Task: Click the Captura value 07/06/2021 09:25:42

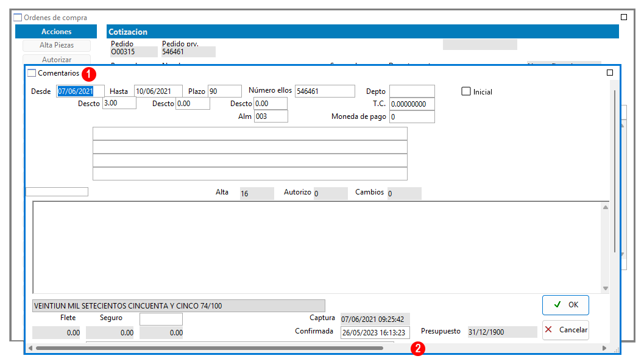Action: click(375, 319)
